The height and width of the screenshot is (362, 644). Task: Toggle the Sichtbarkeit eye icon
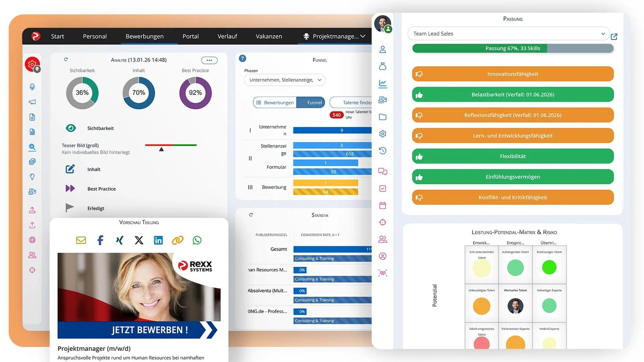(71, 128)
